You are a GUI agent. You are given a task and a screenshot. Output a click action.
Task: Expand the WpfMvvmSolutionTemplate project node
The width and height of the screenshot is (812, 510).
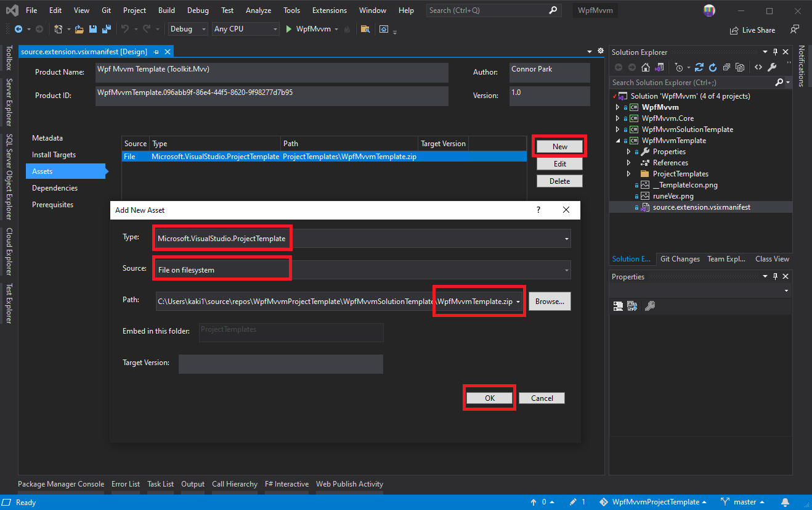tap(618, 130)
